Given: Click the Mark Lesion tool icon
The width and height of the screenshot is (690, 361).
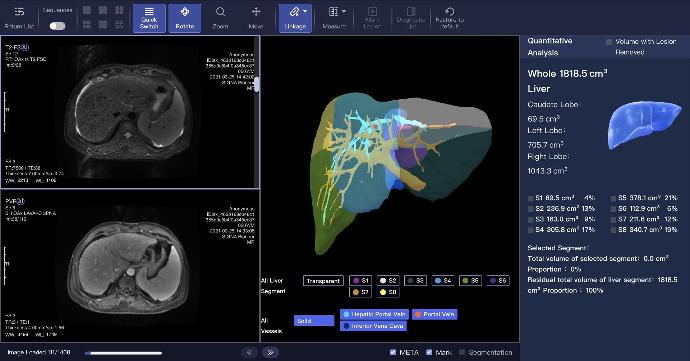Looking at the screenshot, I should [x=372, y=12].
